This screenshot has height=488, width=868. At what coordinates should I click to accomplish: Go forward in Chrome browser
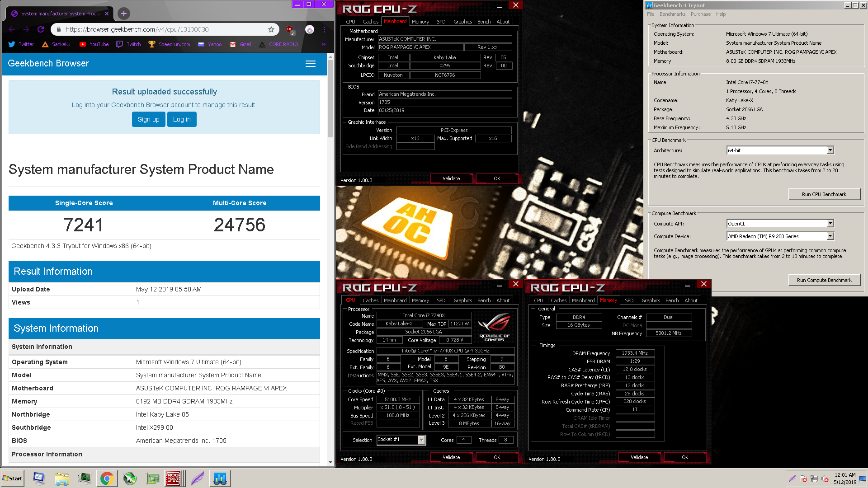tap(26, 29)
